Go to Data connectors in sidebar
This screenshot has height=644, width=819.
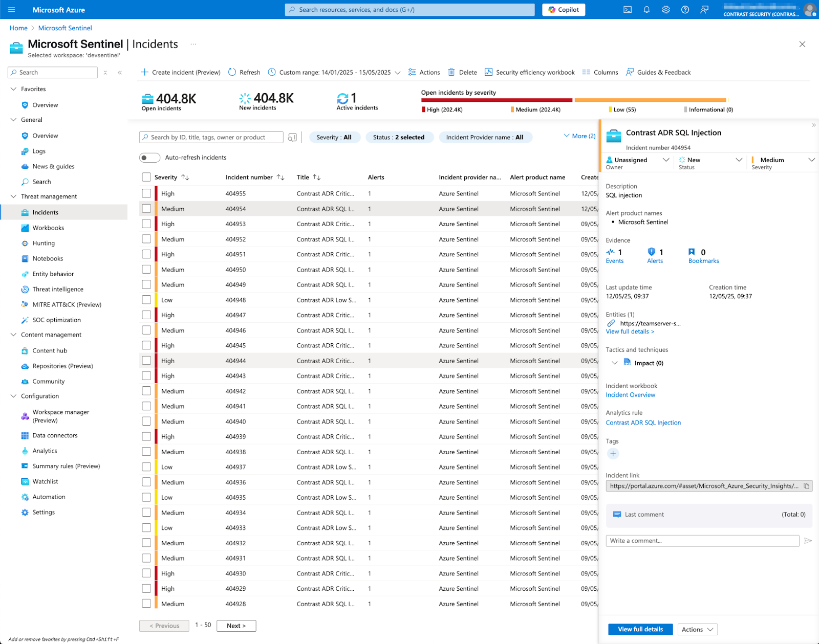(x=55, y=435)
